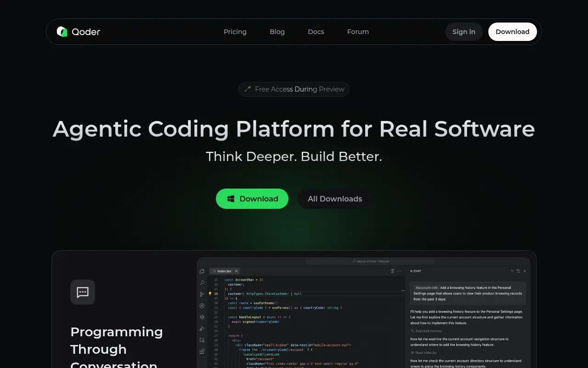Click the Free Access During Preview badge
The width and height of the screenshot is (588, 368).
coord(294,89)
